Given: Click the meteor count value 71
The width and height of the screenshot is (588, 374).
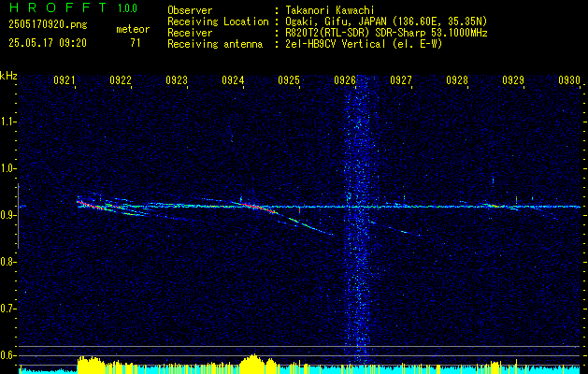Looking at the screenshot, I should click(x=136, y=43).
